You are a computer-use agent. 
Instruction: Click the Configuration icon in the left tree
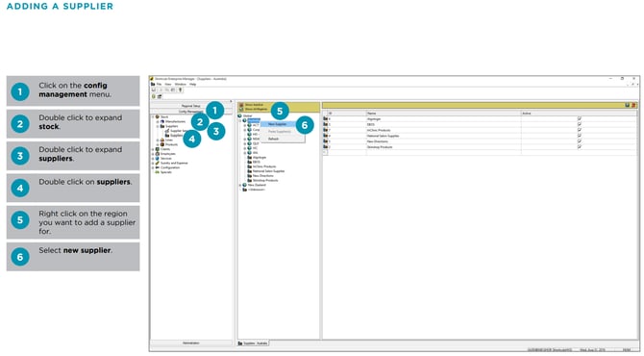pyautogui.click(x=158, y=167)
